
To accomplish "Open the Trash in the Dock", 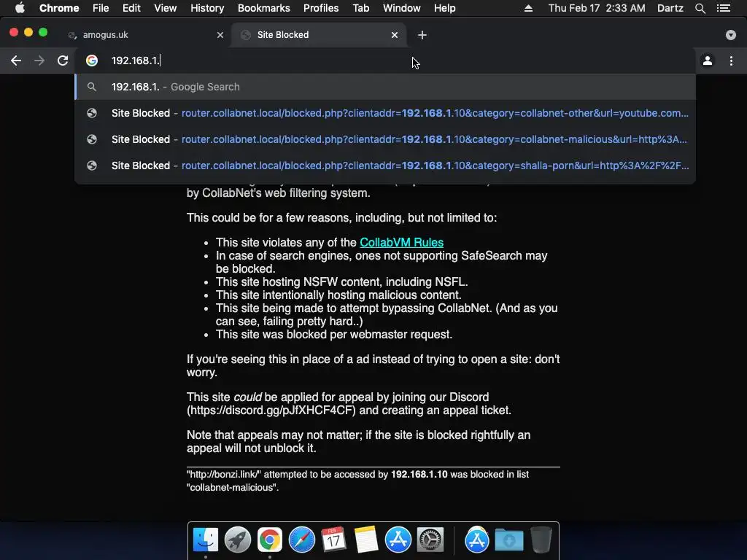I will (541, 540).
